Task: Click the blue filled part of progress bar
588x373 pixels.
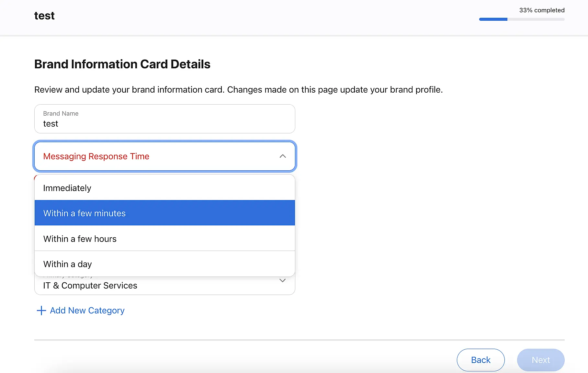Action: [x=493, y=19]
